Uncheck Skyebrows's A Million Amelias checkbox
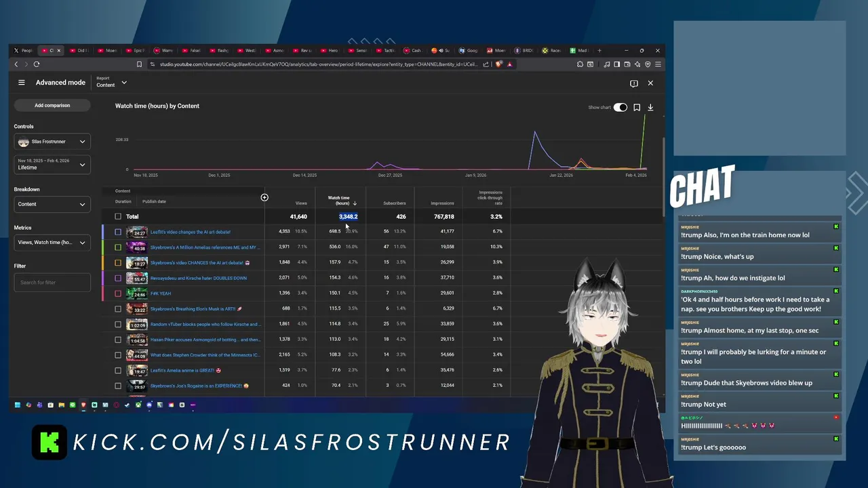The width and height of the screenshot is (868, 488). click(118, 247)
